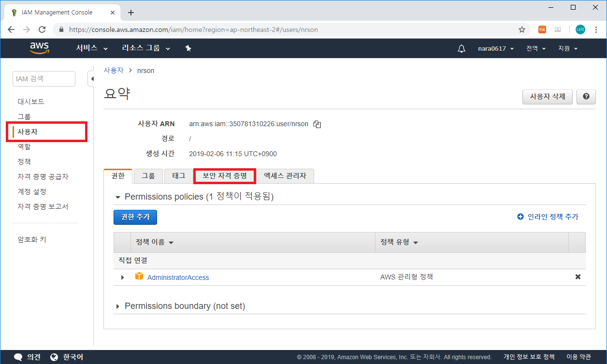Open the 전역 region dropdown
Screen dimensions: 607x364
(536, 48)
